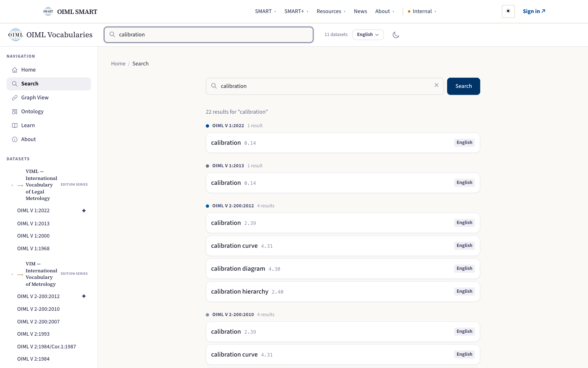Viewport: 588px width, 368px height.
Task: Open calibration 0.14 result under OIML V 1:2022
Action: [343, 143]
